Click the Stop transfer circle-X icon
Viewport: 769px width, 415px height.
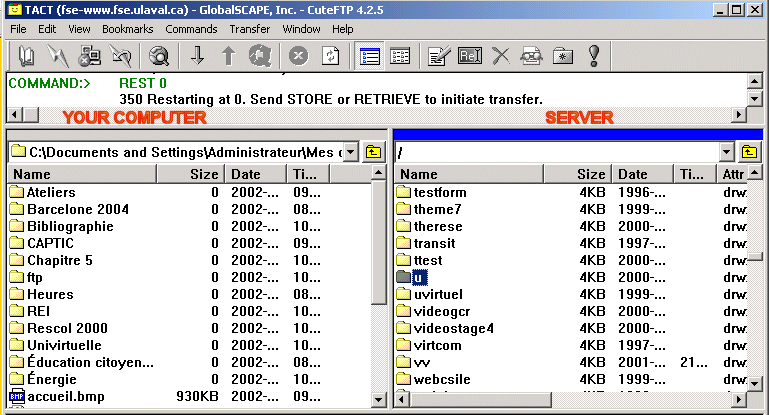[298, 56]
